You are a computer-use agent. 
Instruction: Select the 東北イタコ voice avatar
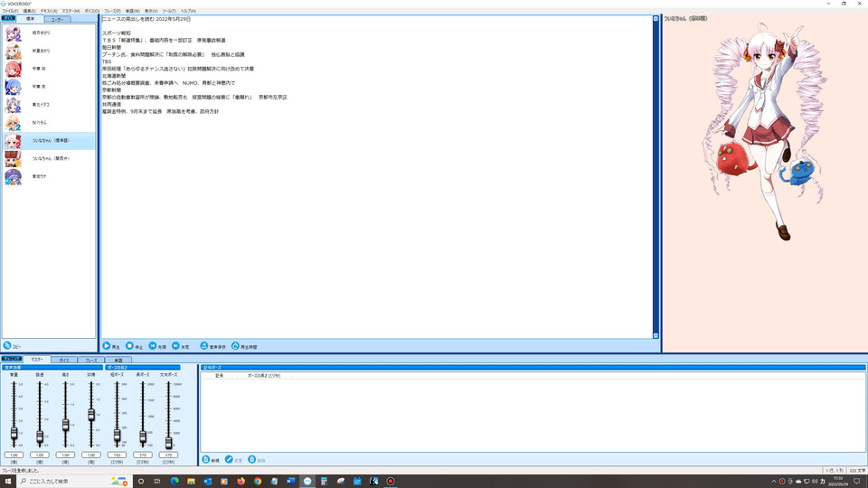pyautogui.click(x=13, y=105)
